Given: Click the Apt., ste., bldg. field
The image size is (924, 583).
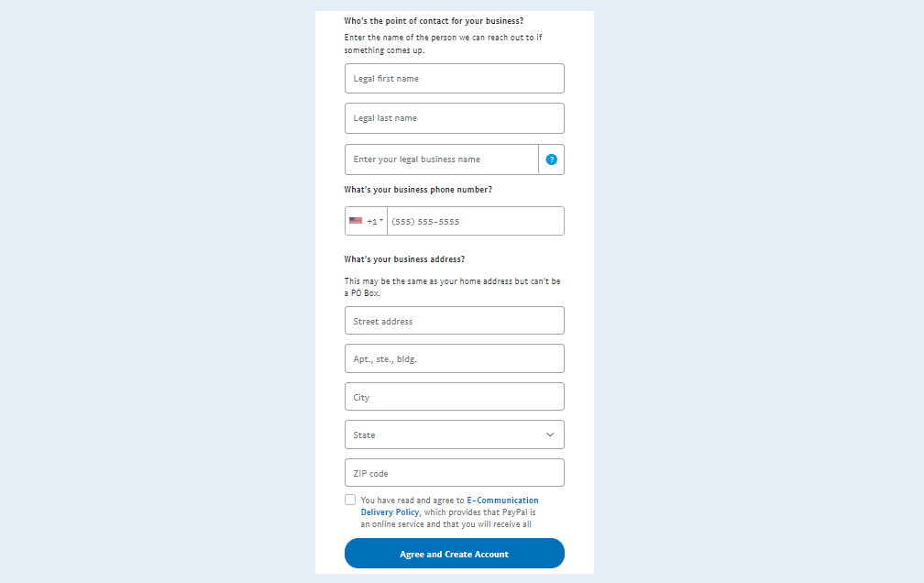Looking at the screenshot, I should [455, 358].
